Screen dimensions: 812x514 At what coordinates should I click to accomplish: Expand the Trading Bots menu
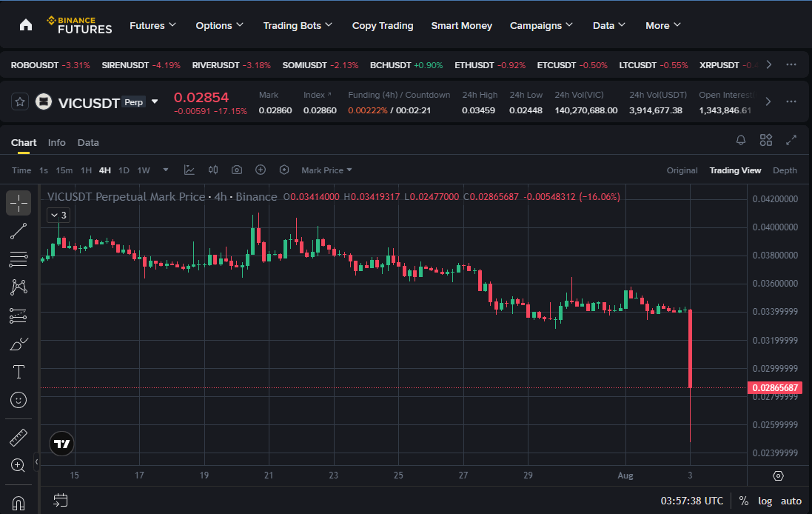(298, 25)
